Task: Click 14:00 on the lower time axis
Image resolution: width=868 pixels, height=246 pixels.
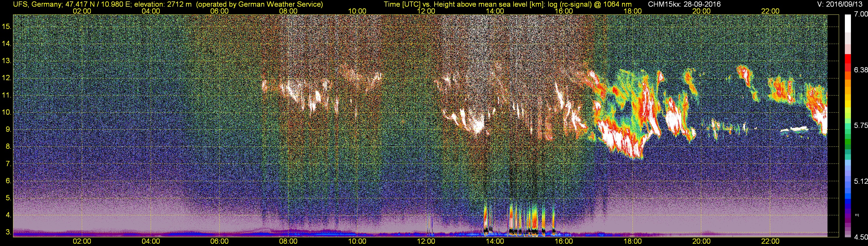Action: coord(495,241)
